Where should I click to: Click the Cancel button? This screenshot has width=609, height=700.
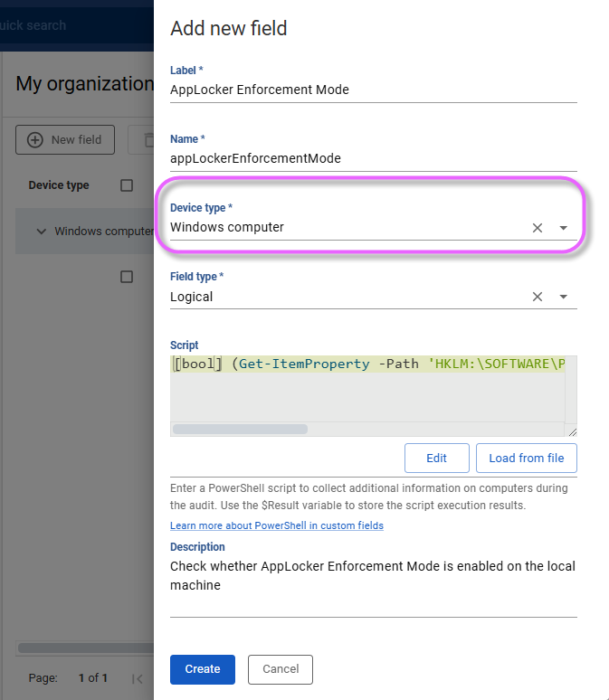click(281, 669)
